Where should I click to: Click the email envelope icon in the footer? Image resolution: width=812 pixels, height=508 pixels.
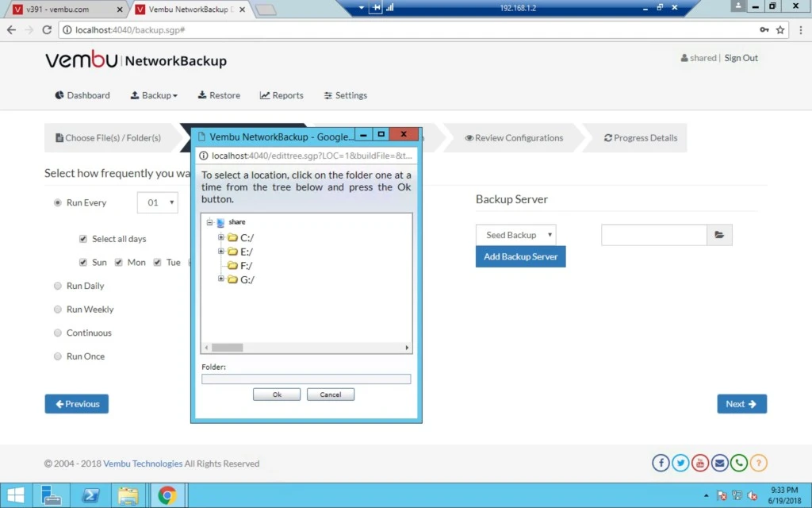719,463
